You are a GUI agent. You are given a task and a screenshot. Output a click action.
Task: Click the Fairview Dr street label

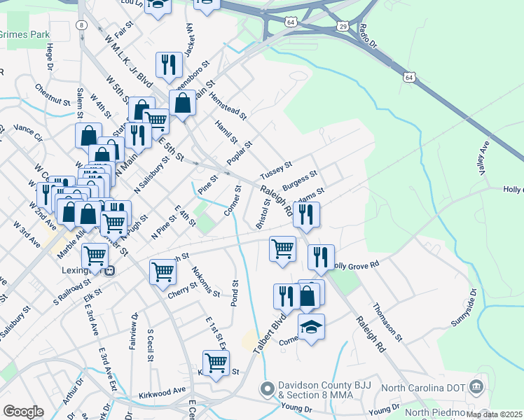[x=133, y=331]
